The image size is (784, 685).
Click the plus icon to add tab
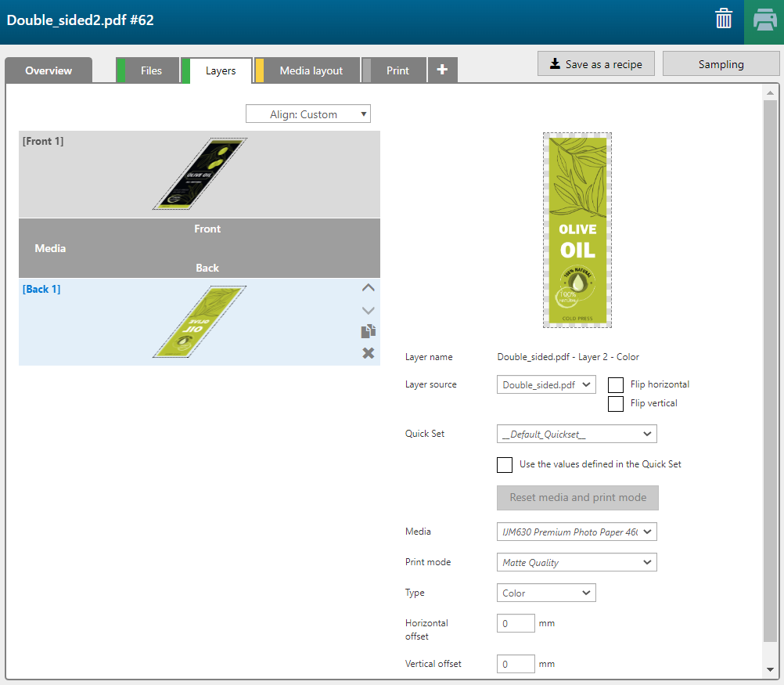click(x=442, y=70)
